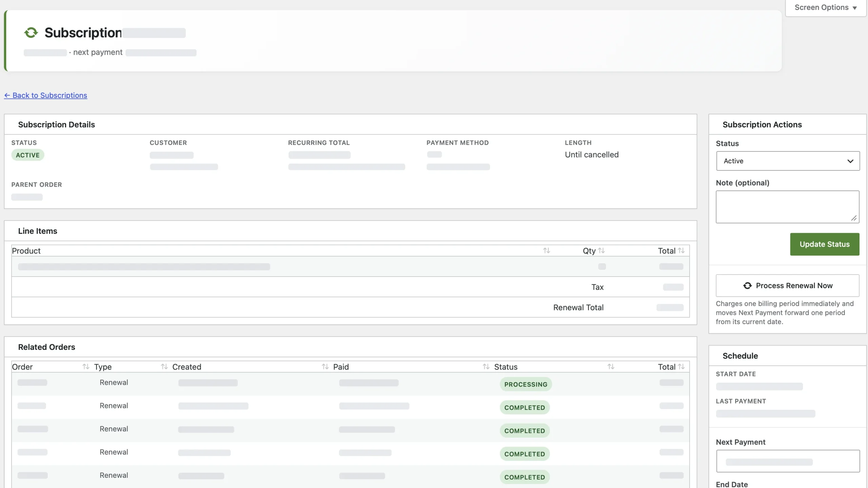
Task: Sort Related Orders by Paid column arrows
Action: [x=486, y=367]
